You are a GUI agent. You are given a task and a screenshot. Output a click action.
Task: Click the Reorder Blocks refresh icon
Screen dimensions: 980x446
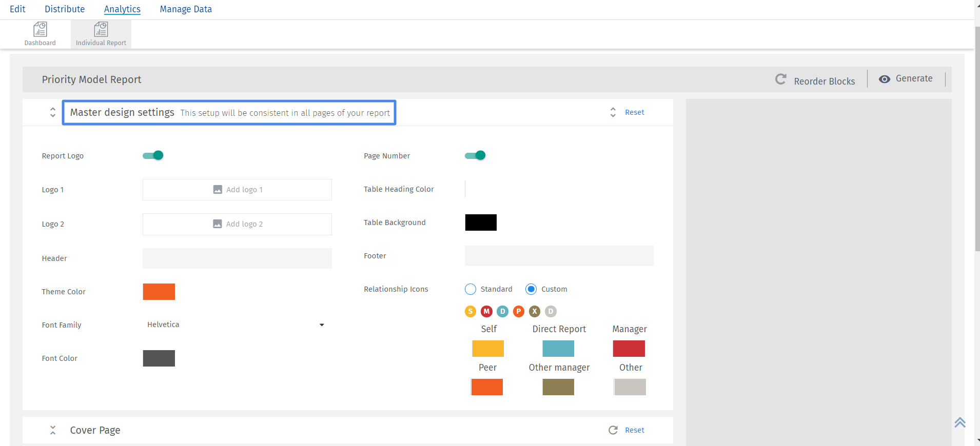(780, 79)
